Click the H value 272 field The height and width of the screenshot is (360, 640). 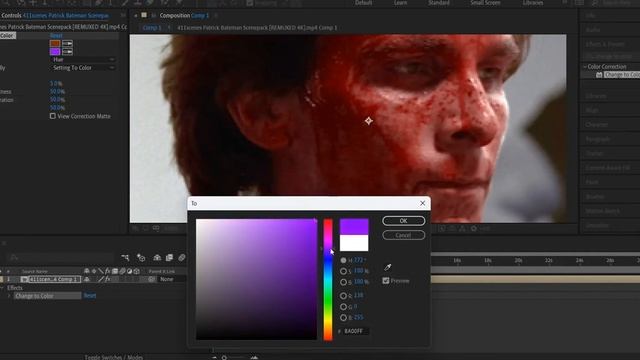[359, 260]
